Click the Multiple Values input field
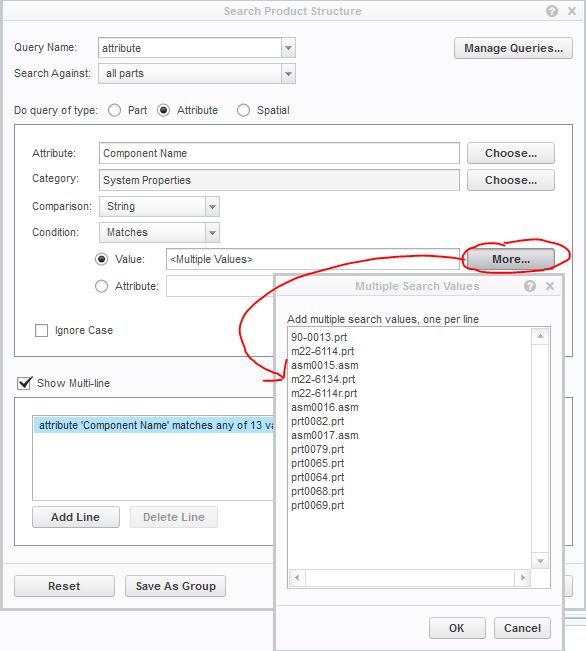 pyautogui.click(x=312, y=259)
